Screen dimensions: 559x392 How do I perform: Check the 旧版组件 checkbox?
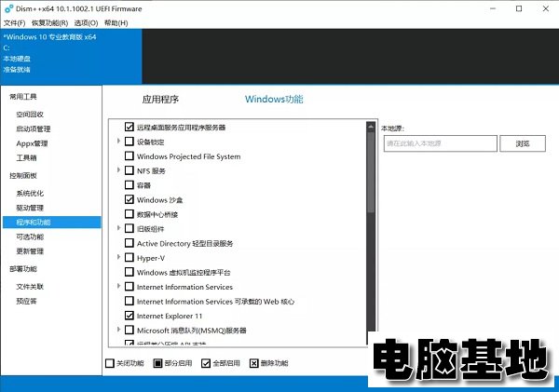tap(130, 228)
